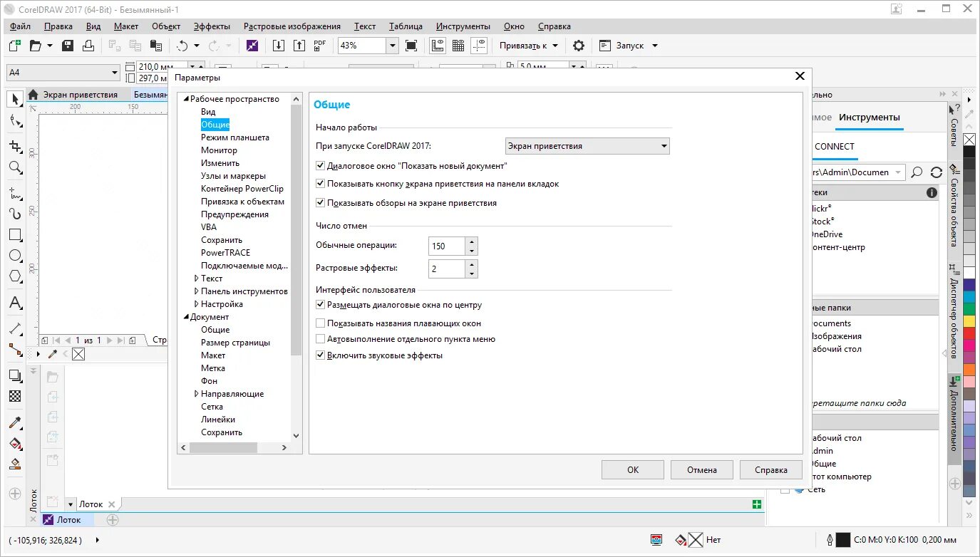
Task: Click the refresh icon in CONNECT panel
Action: [937, 172]
